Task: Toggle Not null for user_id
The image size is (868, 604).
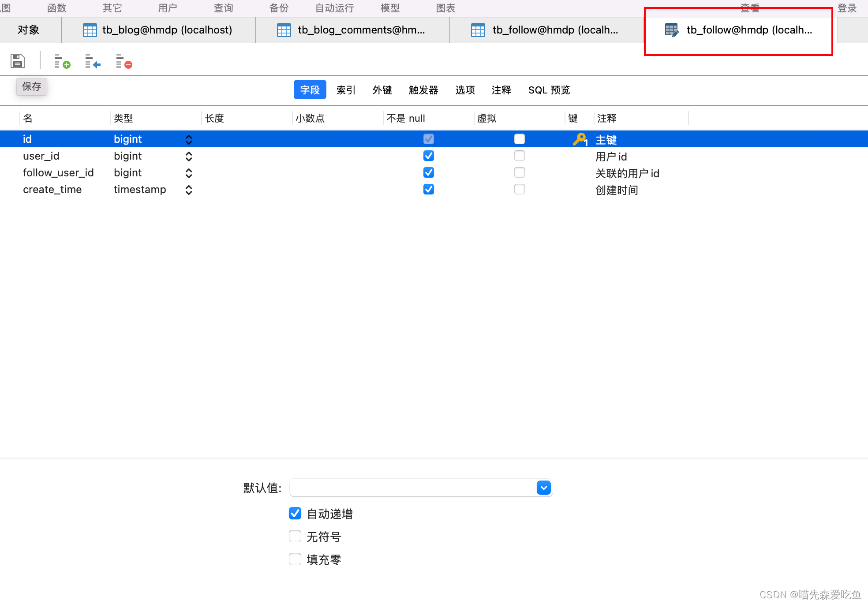Action: coord(429,156)
